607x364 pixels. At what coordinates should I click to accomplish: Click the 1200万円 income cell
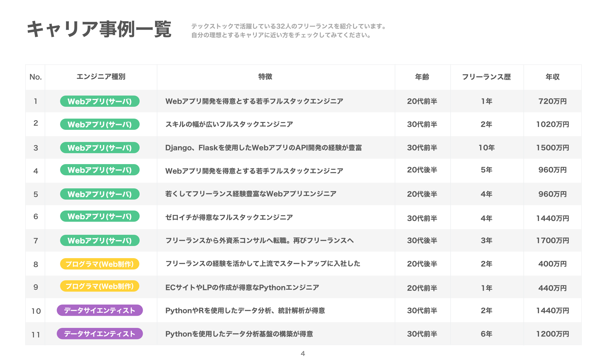[552, 334]
